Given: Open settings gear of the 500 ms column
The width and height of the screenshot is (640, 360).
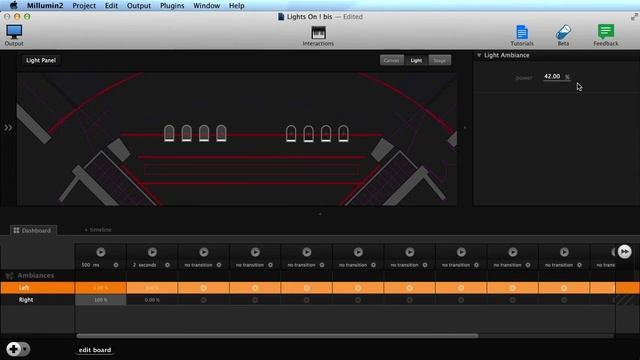Looking at the screenshot, I should (x=116, y=265).
